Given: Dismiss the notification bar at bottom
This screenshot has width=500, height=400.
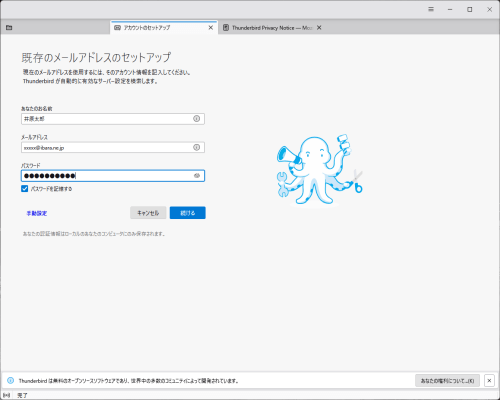Looking at the screenshot, I should [489, 380].
